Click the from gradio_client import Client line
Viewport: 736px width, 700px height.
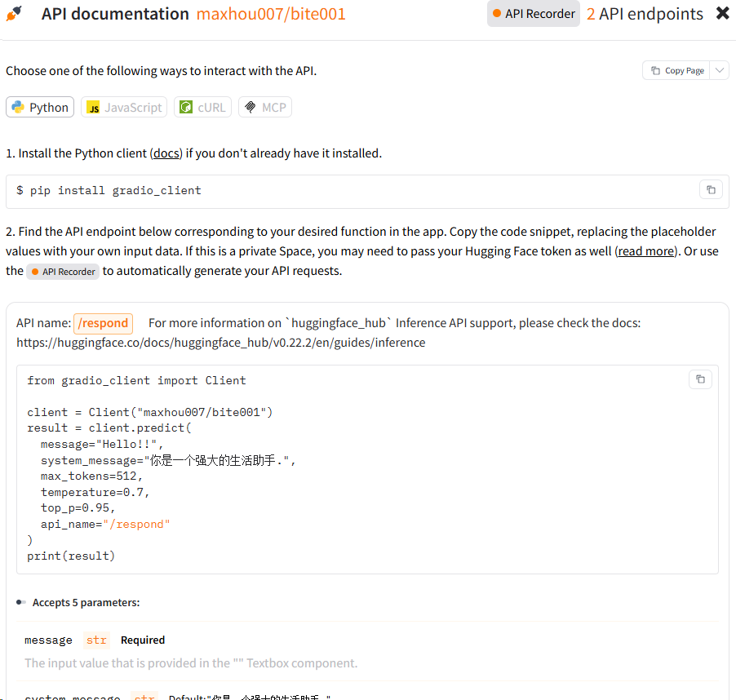(x=136, y=380)
